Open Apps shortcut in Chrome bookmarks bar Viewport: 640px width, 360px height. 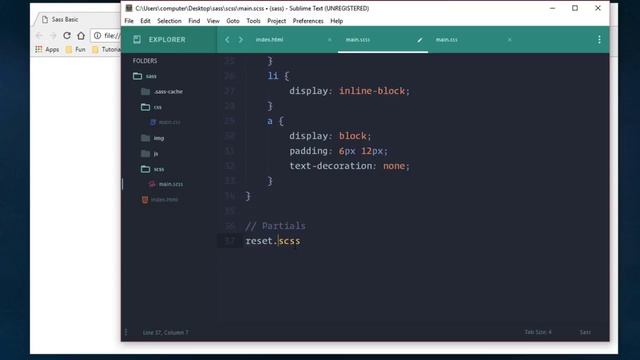click(x=47, y=49)
